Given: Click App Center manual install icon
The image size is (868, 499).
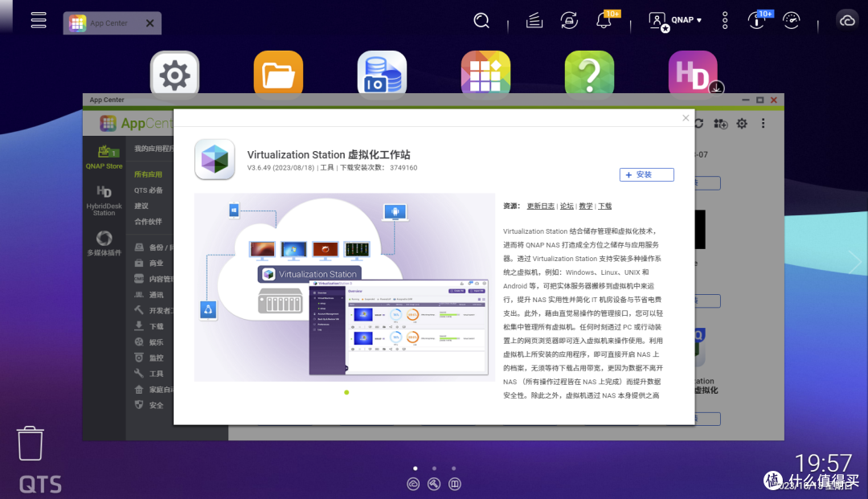Looking at the screenshot, I should point(720,124).
